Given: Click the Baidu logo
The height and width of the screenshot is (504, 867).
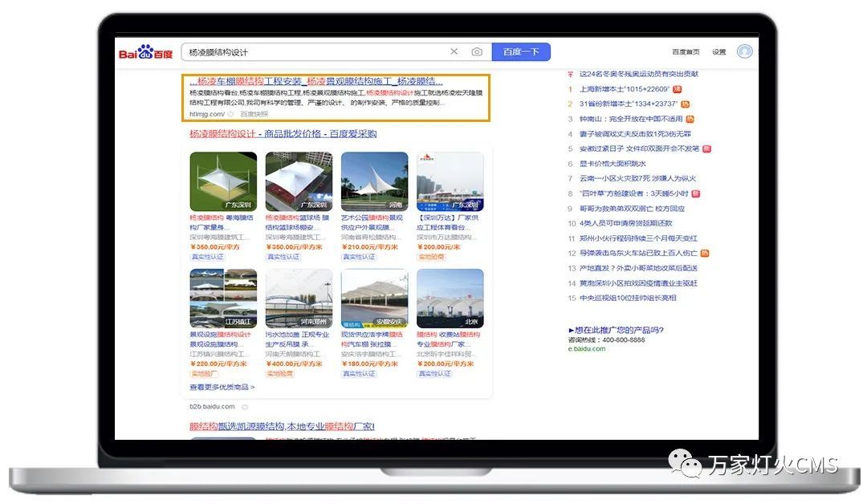Looking at the screenshot, I should coord(145,53).
